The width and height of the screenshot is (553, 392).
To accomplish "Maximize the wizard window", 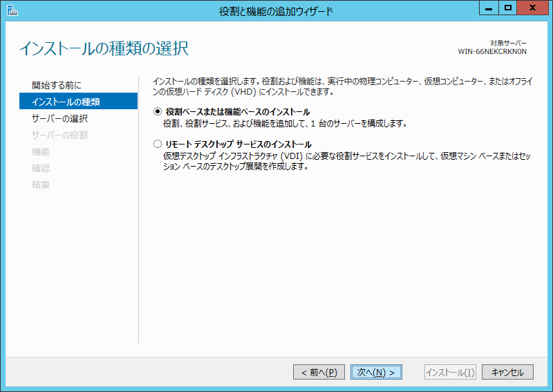I will [508, 8].
